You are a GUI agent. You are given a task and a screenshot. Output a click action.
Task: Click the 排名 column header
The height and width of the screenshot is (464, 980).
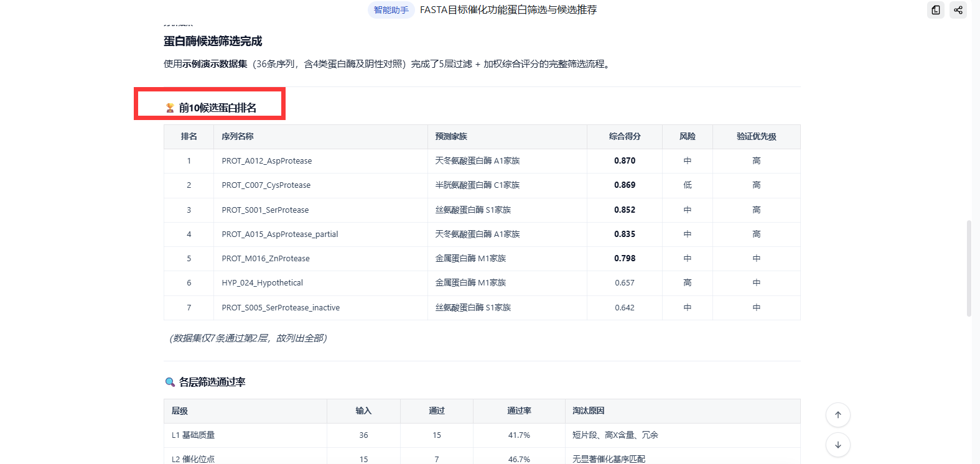tap(189, 137)
